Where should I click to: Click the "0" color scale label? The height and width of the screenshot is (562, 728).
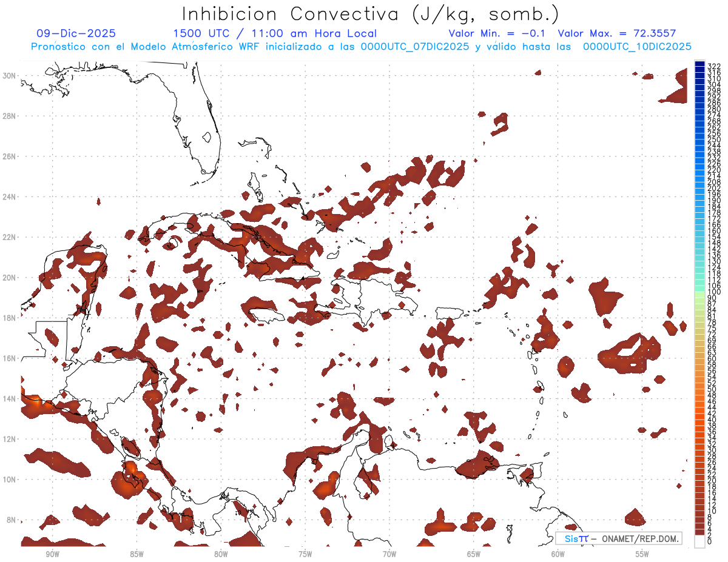(x=710, y=541)
